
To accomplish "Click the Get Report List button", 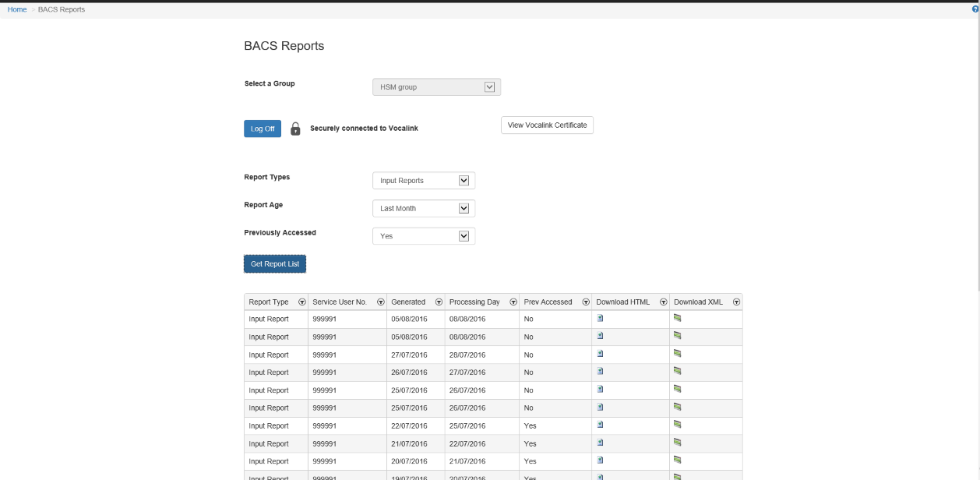I will 275,264.
